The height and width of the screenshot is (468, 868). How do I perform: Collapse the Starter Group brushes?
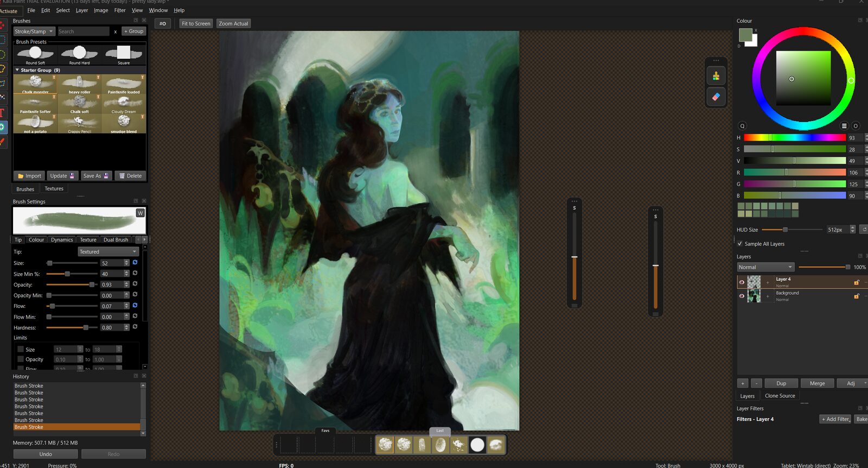tap(17, 70)
